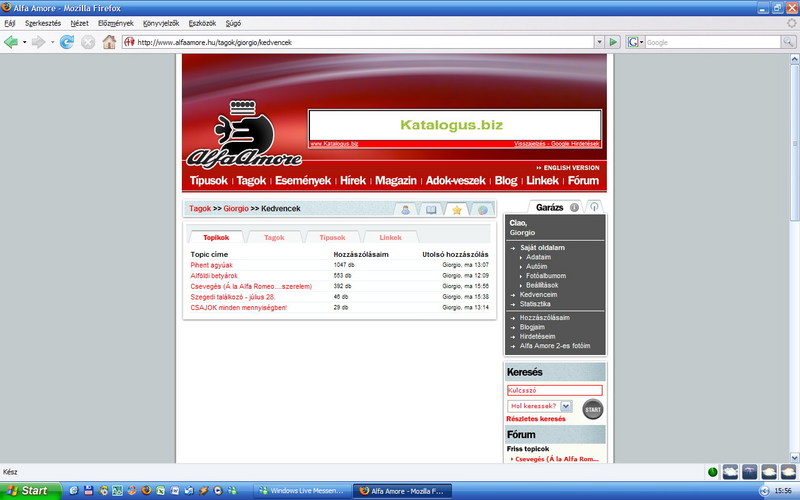
Task: Open the Home page icon
Action: click(109, 42)
